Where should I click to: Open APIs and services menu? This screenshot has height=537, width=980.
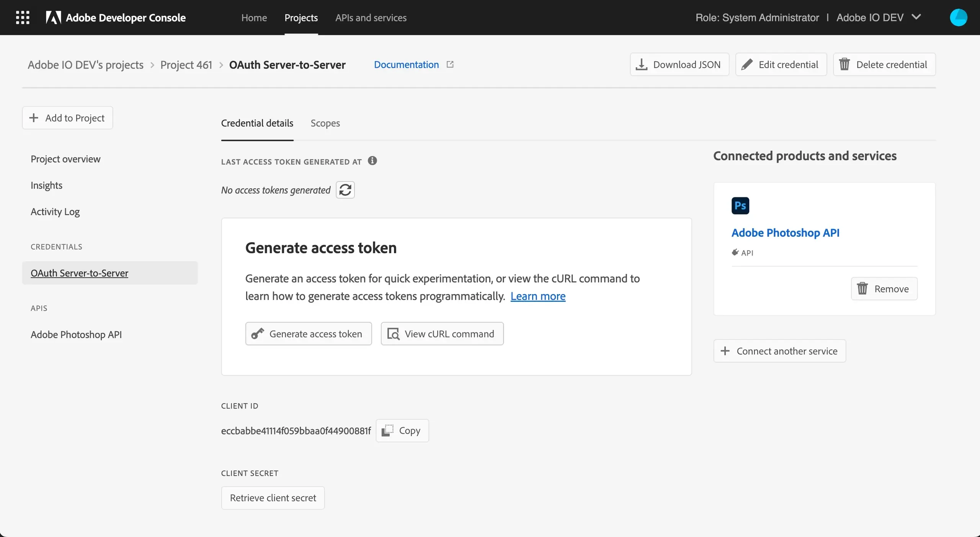click(371, 18)
